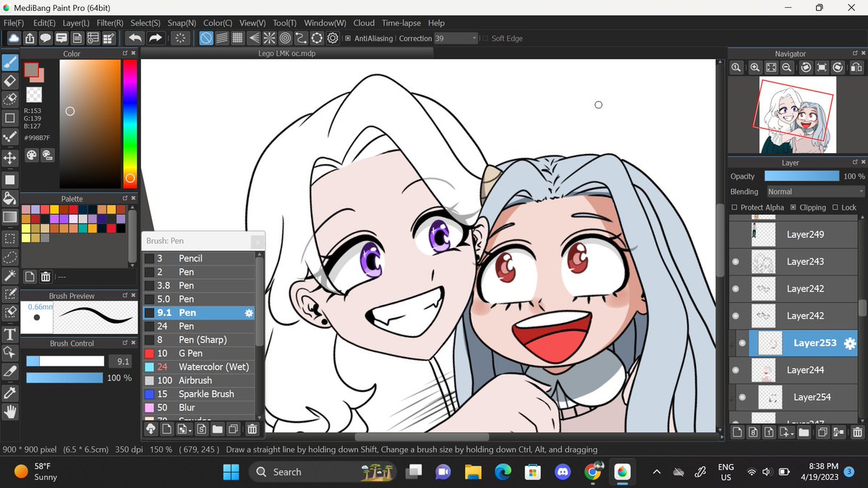The width and height of the screenshot is (868, 488).
Task: Enable the Protect Alpha checkbox
Action: (735, 207)
